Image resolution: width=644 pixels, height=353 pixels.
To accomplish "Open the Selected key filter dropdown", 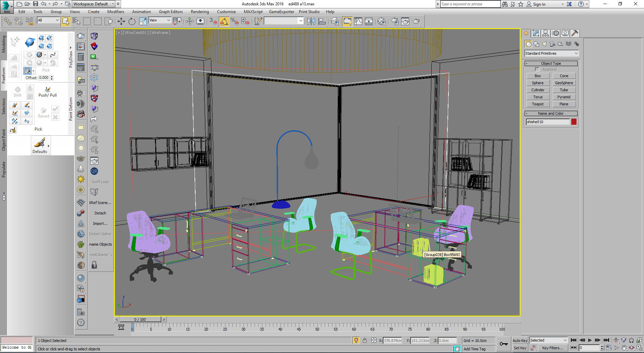I will point(548,340).
